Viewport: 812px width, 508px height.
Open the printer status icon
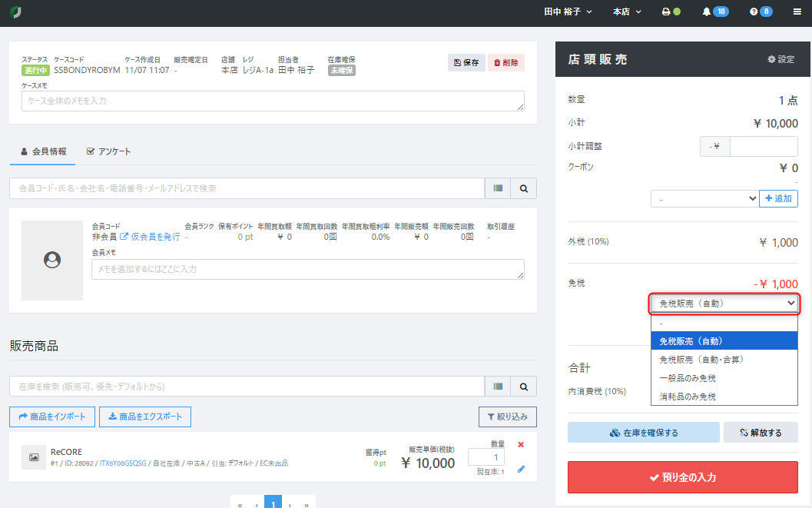pos(671,12)
